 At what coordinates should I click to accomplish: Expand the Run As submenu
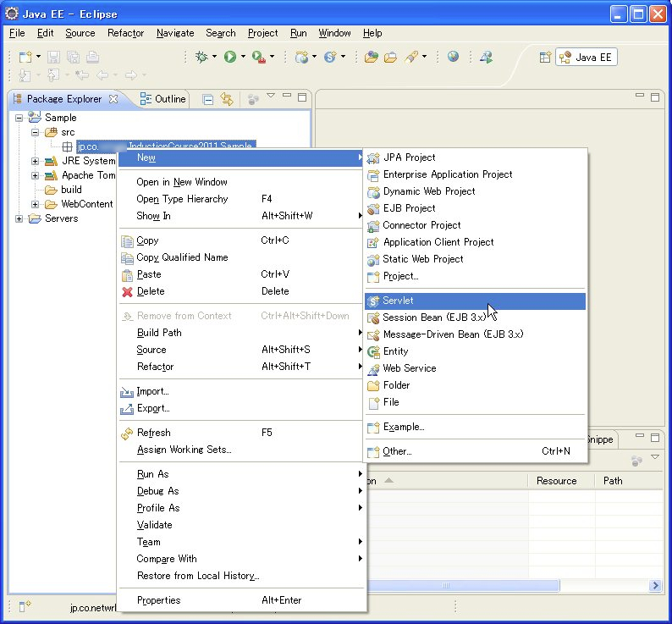click(x=242, y=474)
